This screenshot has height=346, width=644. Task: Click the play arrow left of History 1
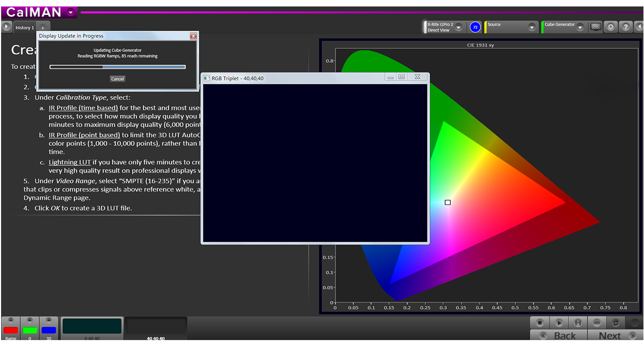[x=6, y=27]
